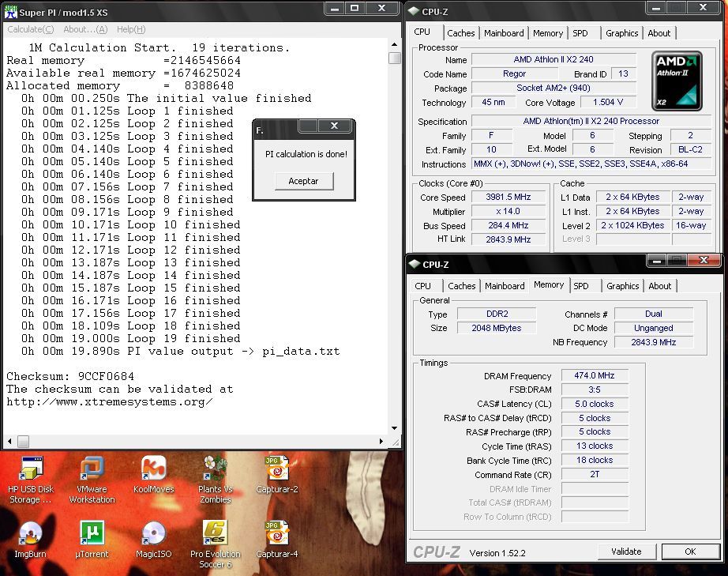This screenshot has width=728, height=576.
Task: Open Memory tab in top CPU-Z window
Action: point(548,33)
